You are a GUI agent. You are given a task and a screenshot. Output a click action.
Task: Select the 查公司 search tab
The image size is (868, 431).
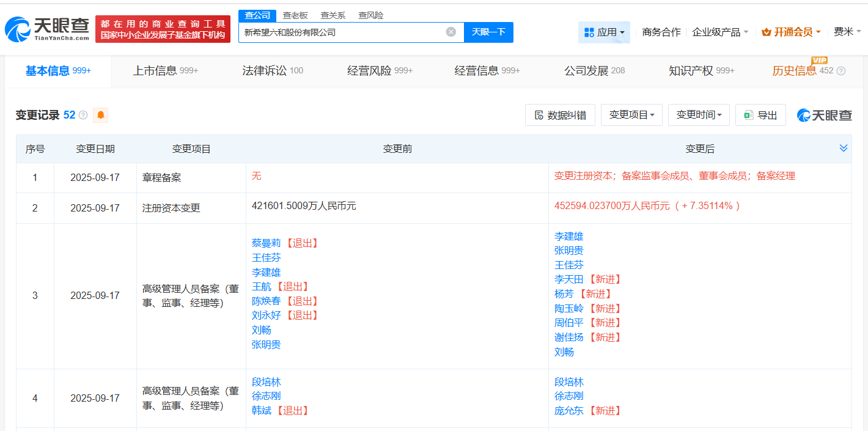point(257,15)
